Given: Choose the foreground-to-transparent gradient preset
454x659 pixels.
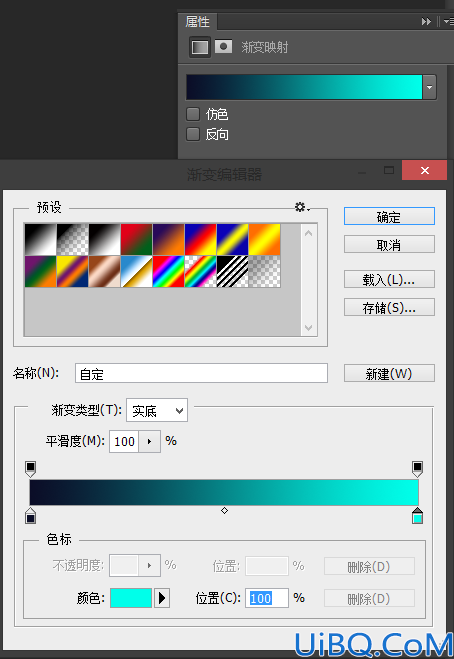Looking at the screenshot, I should coord(72,240).
